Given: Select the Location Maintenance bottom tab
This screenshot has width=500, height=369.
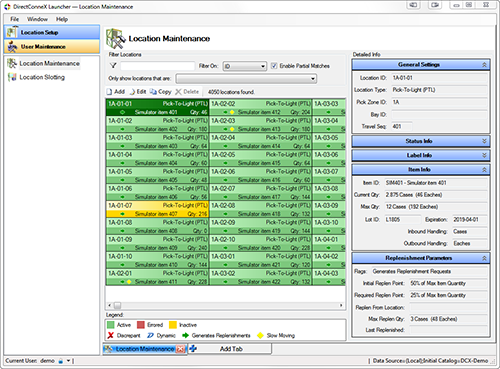Looking at the screenshot, I should pos(145,349).
